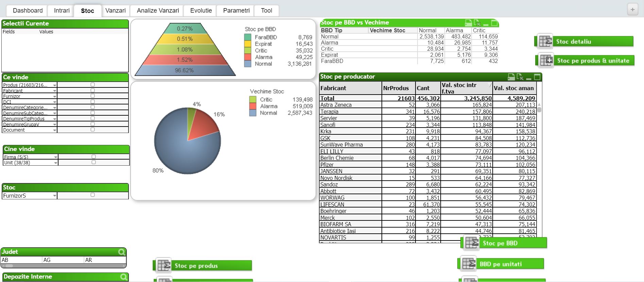The image size is (644, 282).
Task: Click the table icon beside Stoc pe produs
Action: (x=164, y=266)
